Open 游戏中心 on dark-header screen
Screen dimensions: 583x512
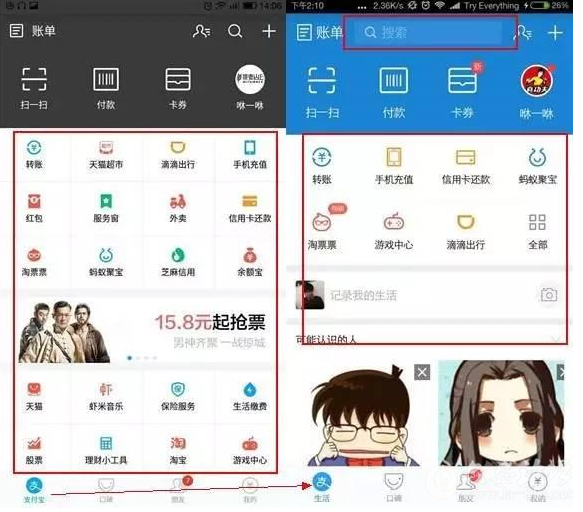point(250,451)
